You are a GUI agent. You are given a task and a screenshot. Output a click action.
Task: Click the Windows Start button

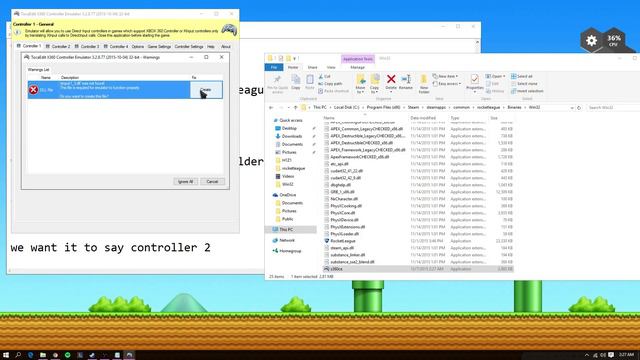(6, 355)
